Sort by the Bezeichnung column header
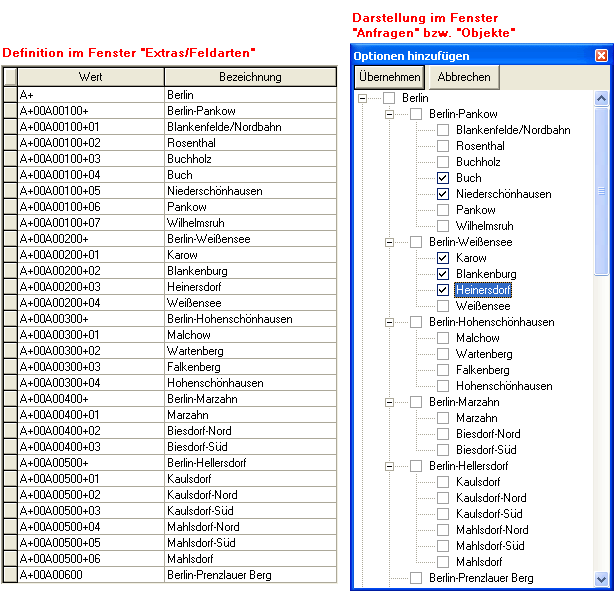Image resolution: width=614 pixels, height=591 pixels. coord(250,77)
